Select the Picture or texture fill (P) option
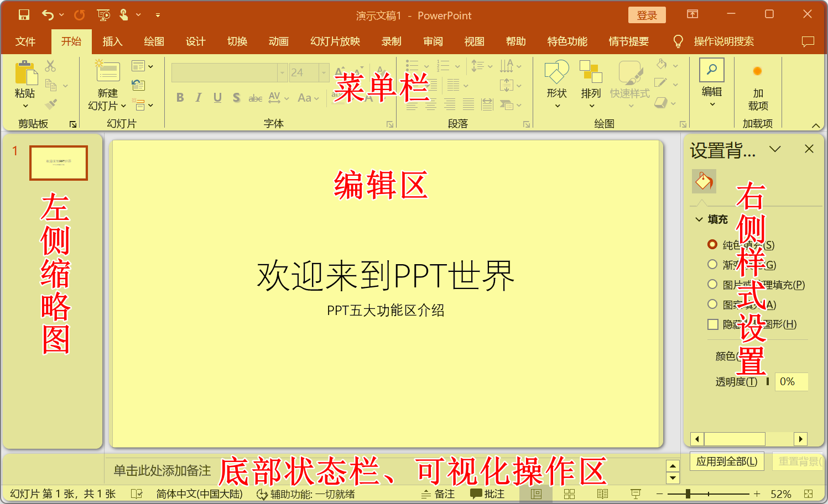Screen dimensions: 828x504 click(712, 284)
